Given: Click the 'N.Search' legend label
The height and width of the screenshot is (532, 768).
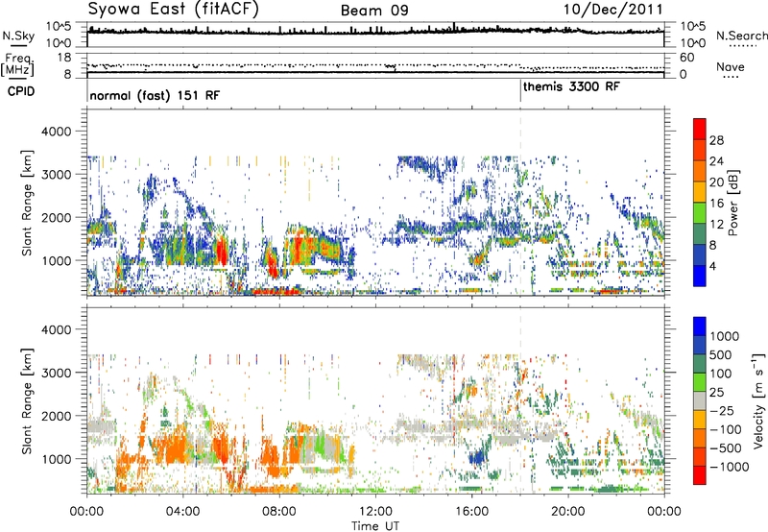Looking at the screenshot, I should coord(741,36).
